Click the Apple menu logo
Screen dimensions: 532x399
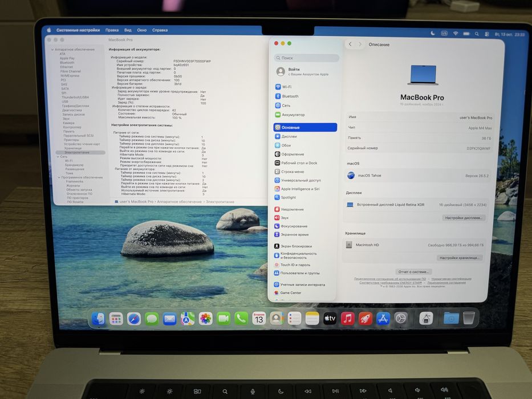click(49, 30)
